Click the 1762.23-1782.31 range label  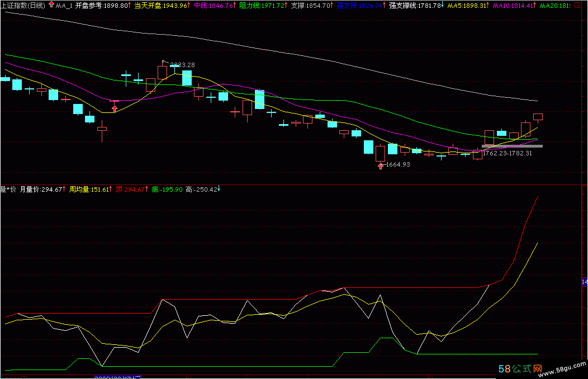coord(508,153)
